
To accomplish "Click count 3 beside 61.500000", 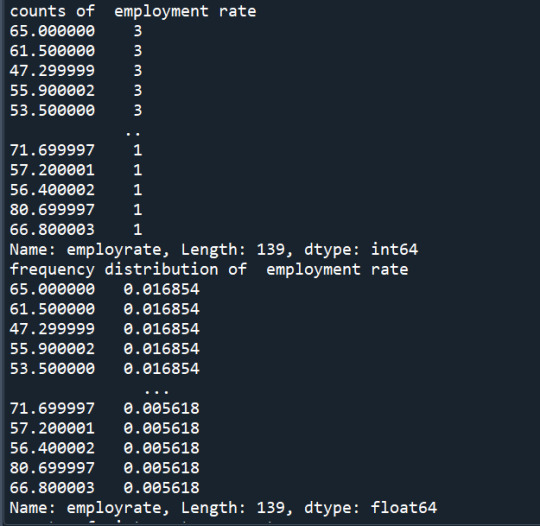I will 138,51.
